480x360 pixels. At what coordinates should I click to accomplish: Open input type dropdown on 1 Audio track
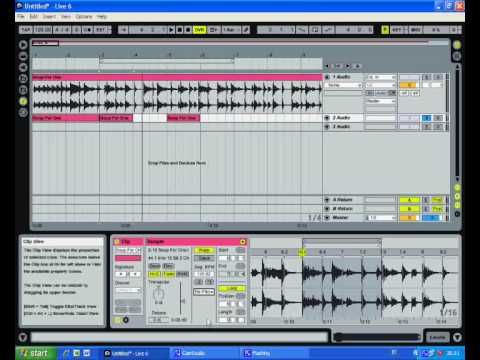point(381,77)
